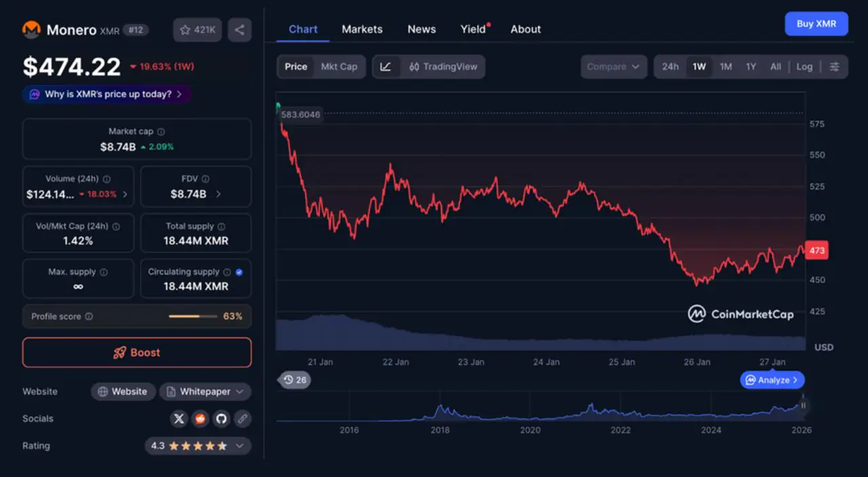Switch to the Markets tab
Screen dimensions: 868x477
362,29
